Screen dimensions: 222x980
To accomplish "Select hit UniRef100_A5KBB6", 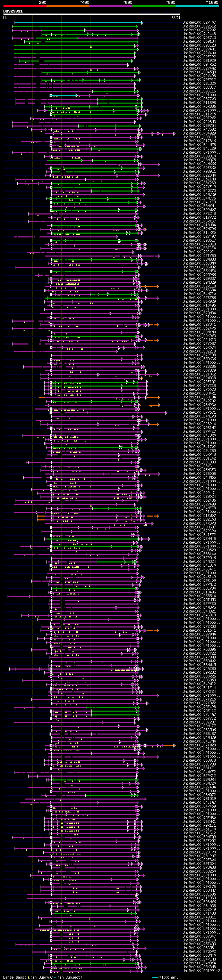I will 199,106.
